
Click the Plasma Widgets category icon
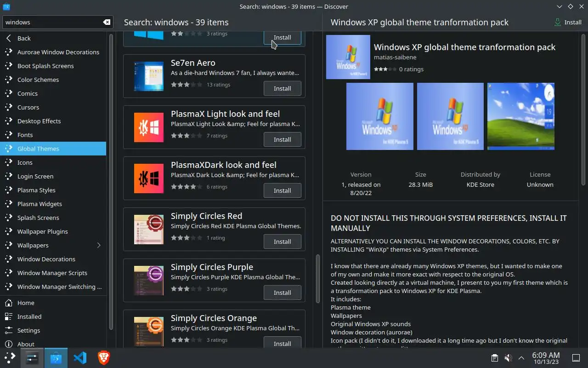pos(9,204)
